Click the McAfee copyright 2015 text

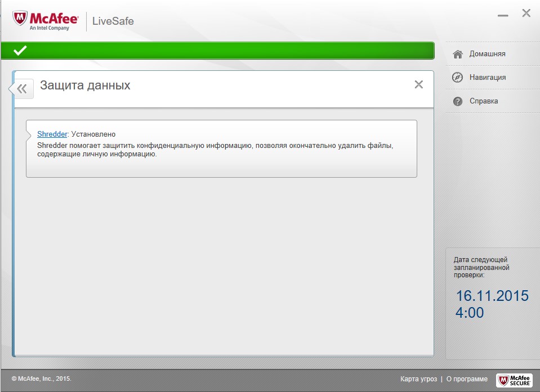tap(41, 379)
